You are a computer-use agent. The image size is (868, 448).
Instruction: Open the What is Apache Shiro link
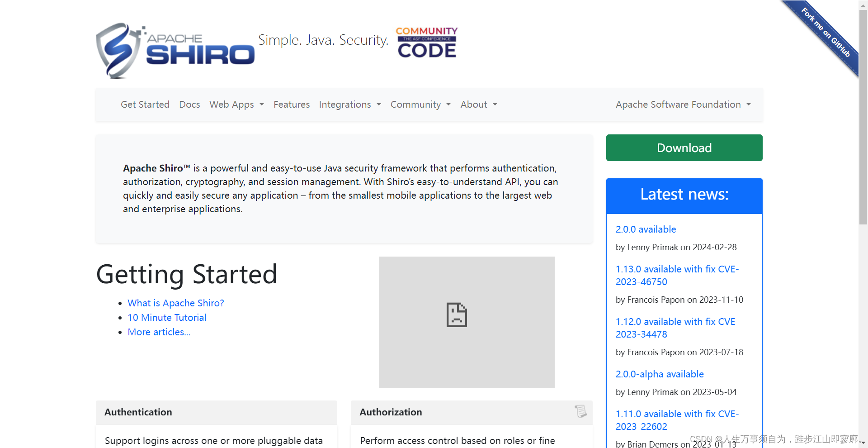click(175, 303)
